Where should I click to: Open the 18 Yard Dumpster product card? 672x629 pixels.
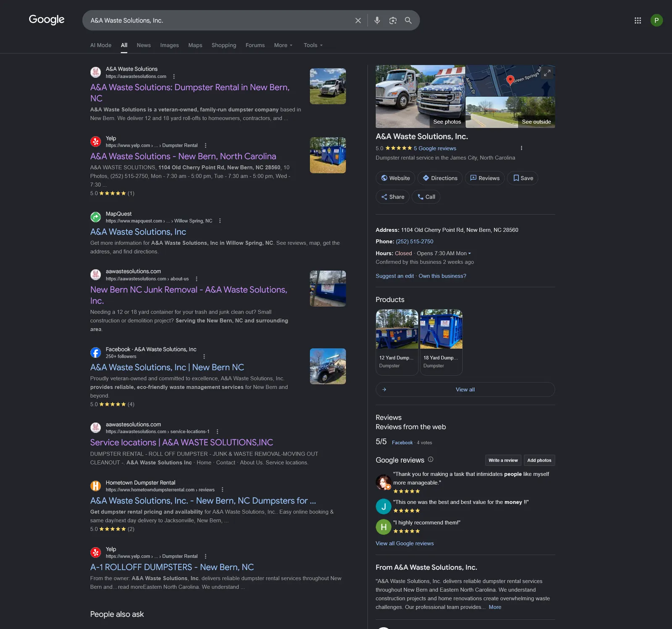441,342
